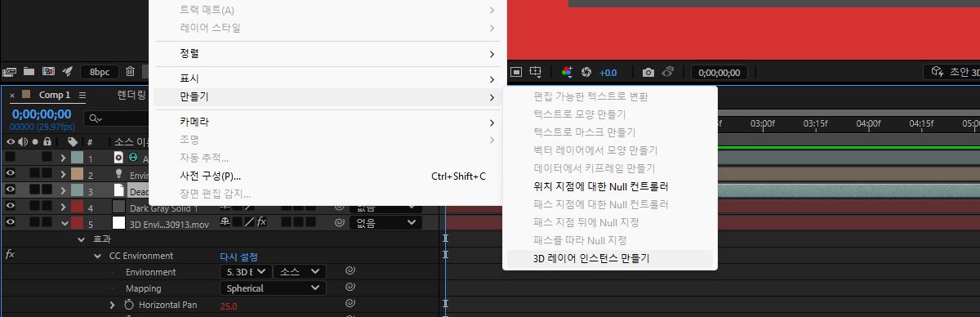This screenshot has width=980, height=317.
Task: Click the preview time 0;00;00;00 field
Action: (719, 72)
